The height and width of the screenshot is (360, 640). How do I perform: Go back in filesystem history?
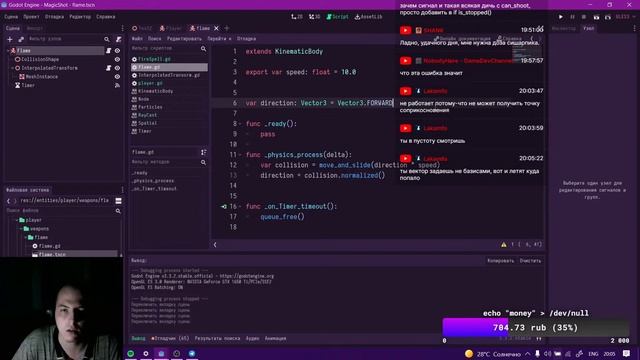[8, 201]
